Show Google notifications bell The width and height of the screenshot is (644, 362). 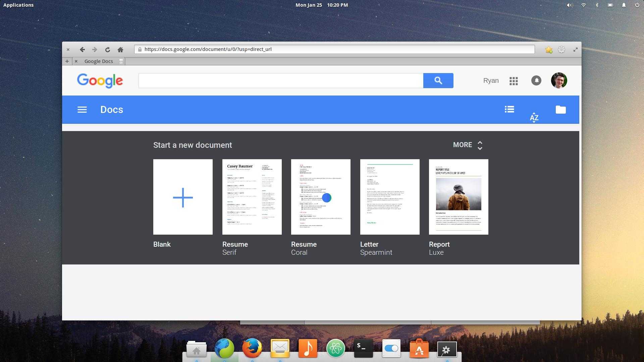click(x=536, y=80)
